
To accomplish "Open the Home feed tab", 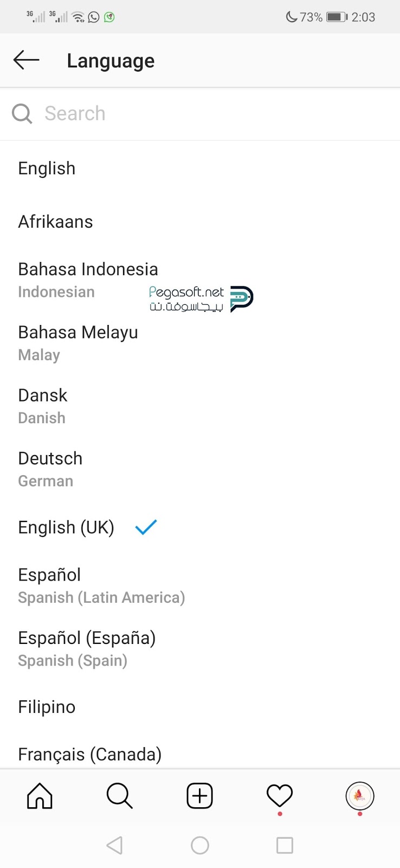I will (x=40, y=796).
